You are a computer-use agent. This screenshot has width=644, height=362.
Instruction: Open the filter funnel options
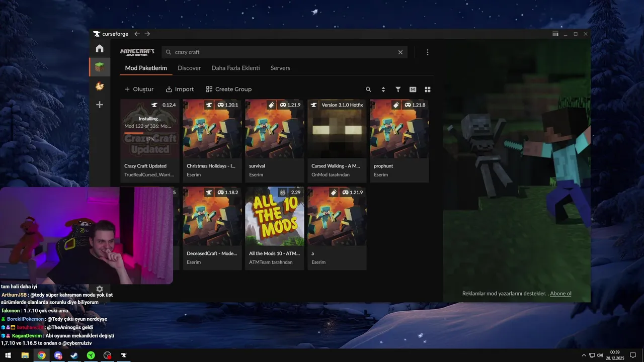coord(398,89)
